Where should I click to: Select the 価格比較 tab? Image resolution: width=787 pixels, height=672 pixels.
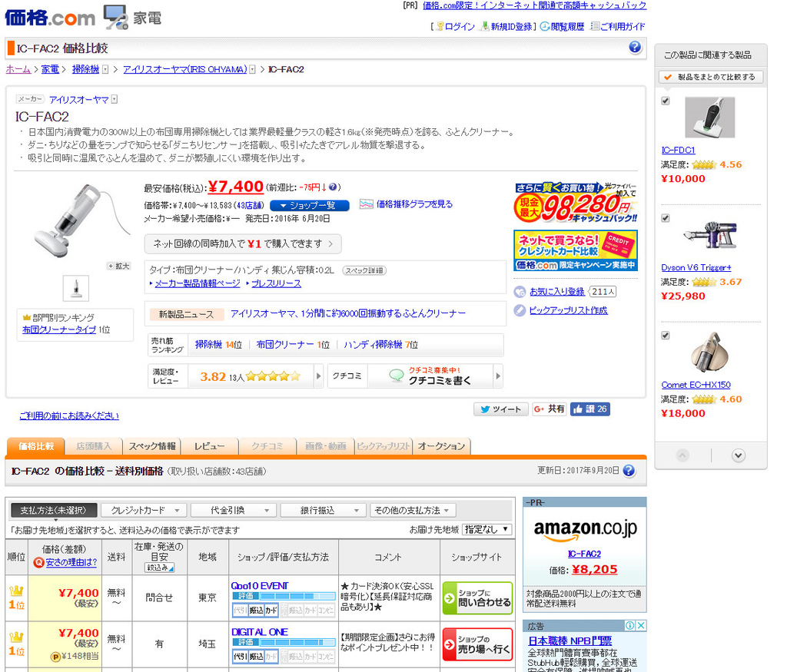click(35, 446)
